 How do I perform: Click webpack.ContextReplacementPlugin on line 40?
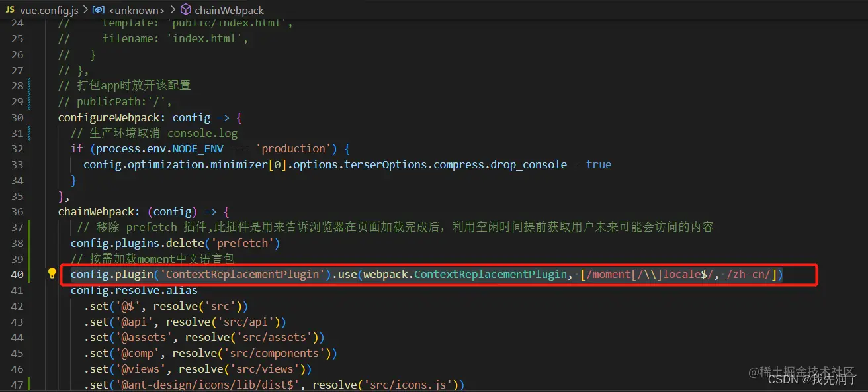(x=465, y=274)
